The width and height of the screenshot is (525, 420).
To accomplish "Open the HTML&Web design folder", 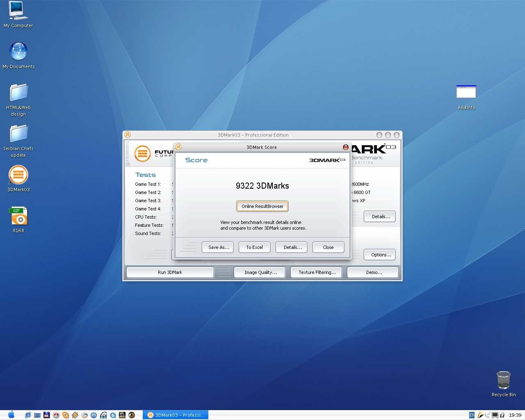I will click(18, 100).
